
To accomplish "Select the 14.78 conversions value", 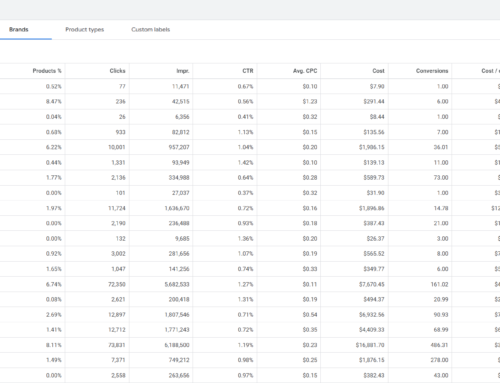I will [x=441, y=208].
